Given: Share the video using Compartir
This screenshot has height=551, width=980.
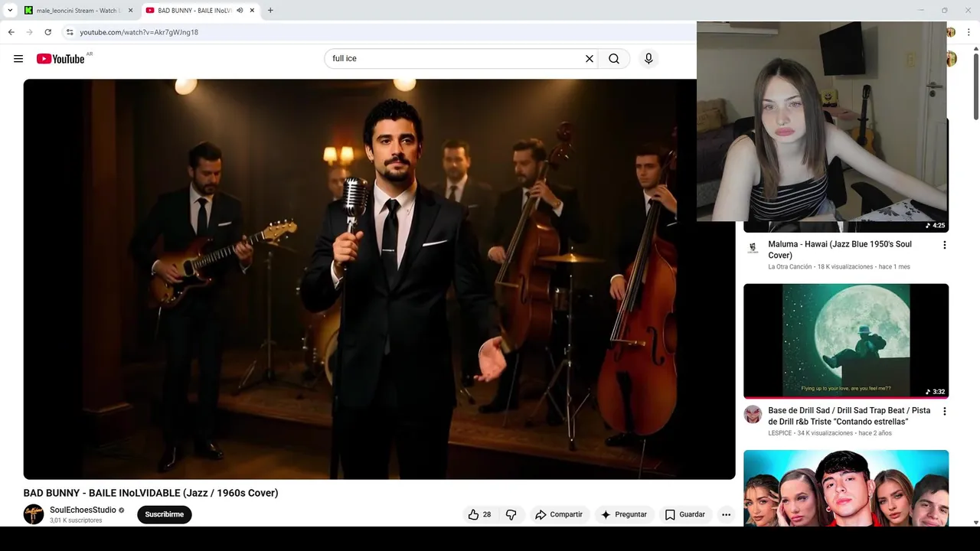Looking at the screenshot, I should pyautogui.click(x=559, y=514).
